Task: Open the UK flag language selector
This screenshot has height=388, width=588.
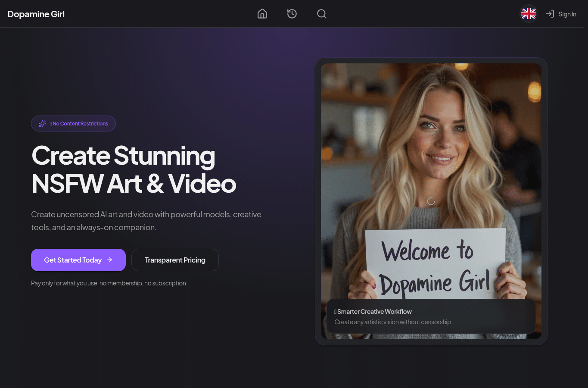Action: (529, 14)
